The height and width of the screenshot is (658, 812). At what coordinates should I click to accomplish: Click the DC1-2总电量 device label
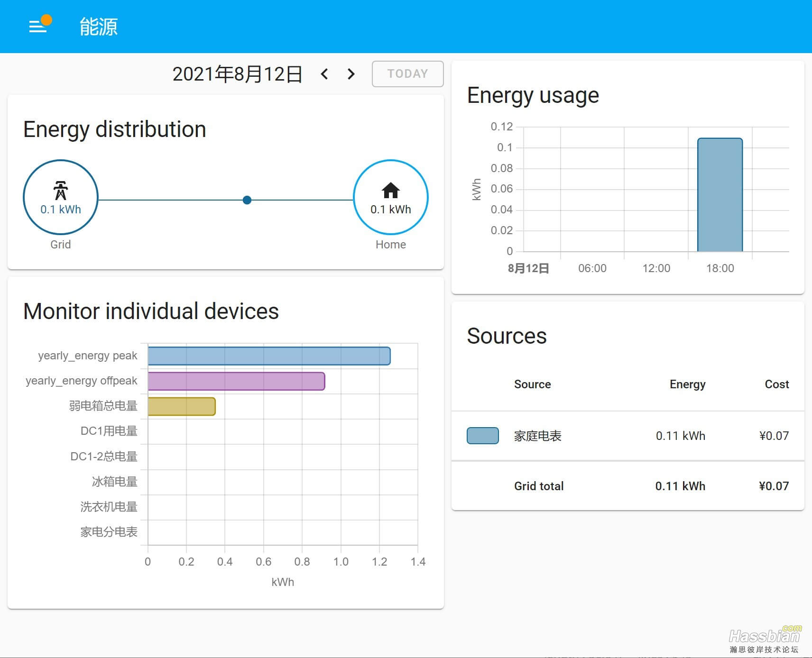click(104, 457)
